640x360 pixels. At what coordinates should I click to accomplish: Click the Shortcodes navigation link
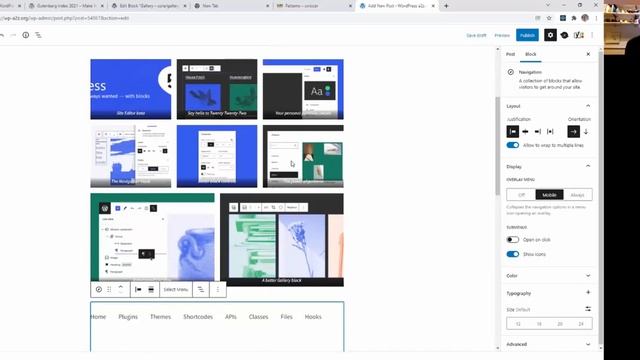pyautogui.click(x=198, y=317)
